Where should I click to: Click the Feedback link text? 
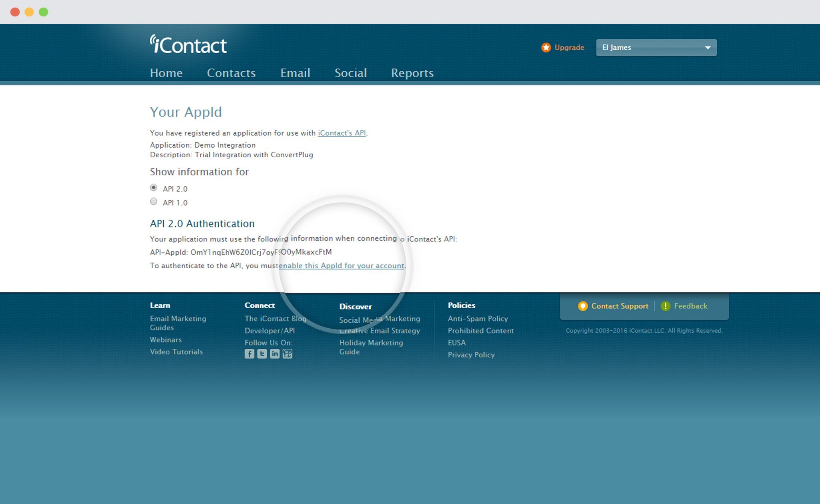690,306
